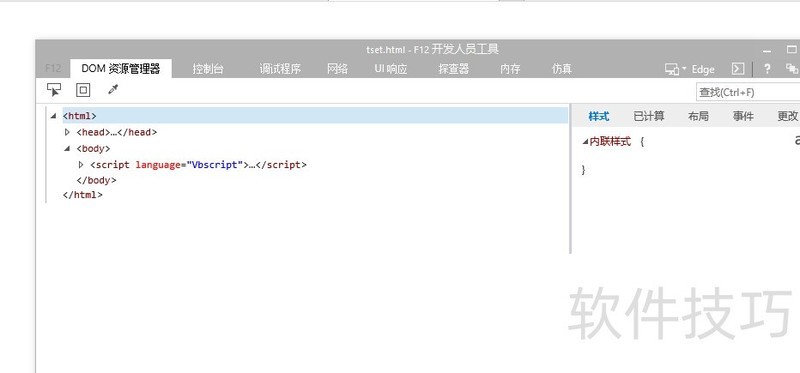Pick the color picker eyedropper tool
Screen dimensions: 800x373
point(113,90)
